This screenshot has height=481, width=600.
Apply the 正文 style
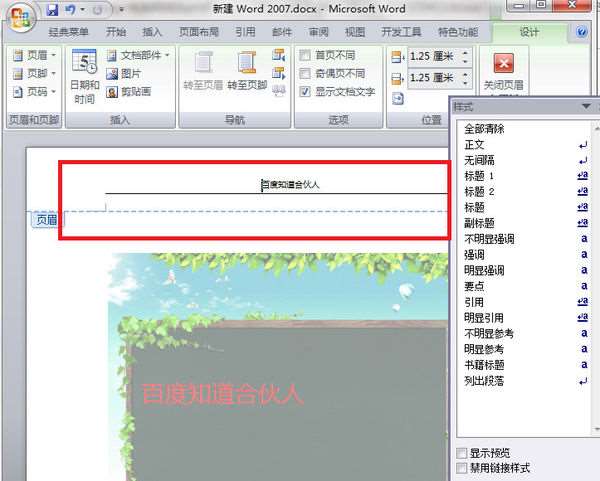pyautogui.click(x=525, y=145)
